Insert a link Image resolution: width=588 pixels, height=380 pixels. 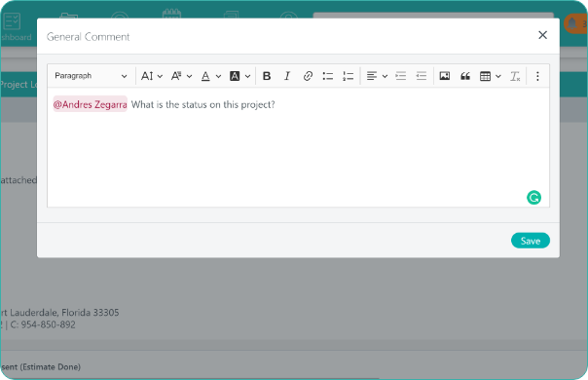point(308,76)
